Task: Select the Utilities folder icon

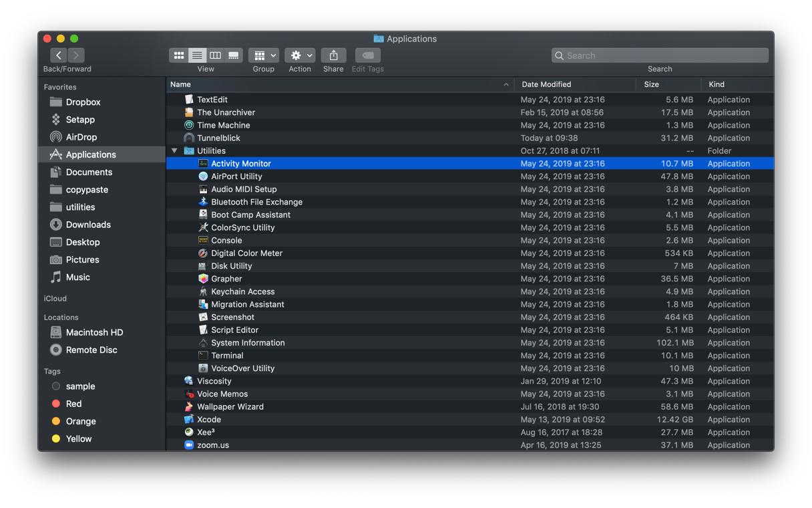Action: click(189, 151)
